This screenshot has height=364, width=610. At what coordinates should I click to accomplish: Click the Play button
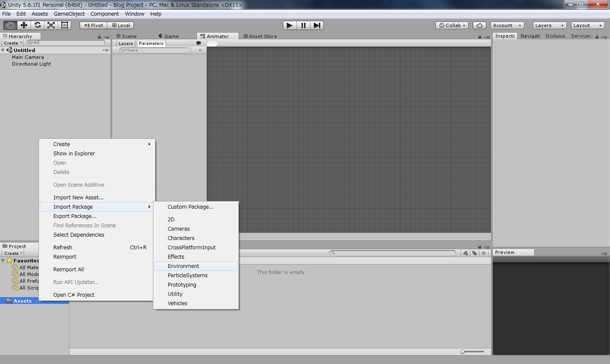point(290,25)
